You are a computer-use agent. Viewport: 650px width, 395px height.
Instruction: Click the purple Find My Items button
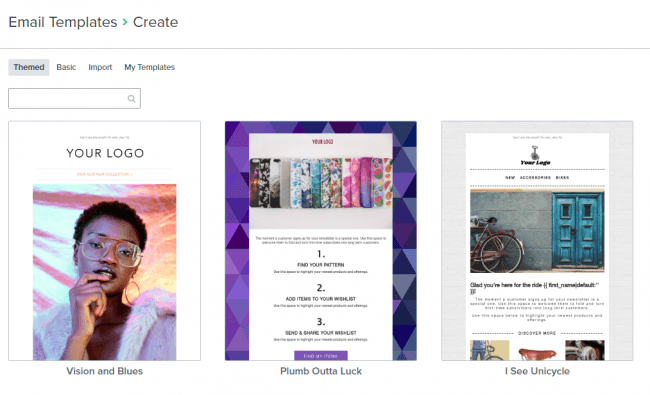[x=321, y=356]
